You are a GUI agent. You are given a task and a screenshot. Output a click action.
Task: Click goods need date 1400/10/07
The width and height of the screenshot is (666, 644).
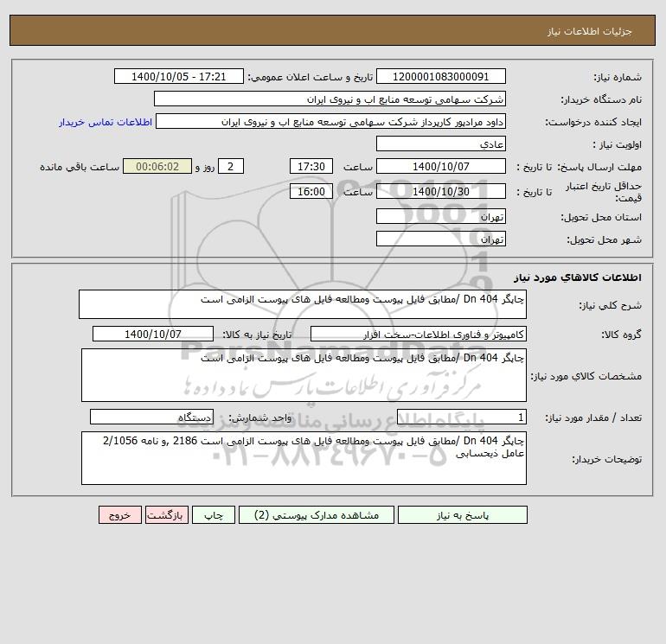[x=153, y=334]
